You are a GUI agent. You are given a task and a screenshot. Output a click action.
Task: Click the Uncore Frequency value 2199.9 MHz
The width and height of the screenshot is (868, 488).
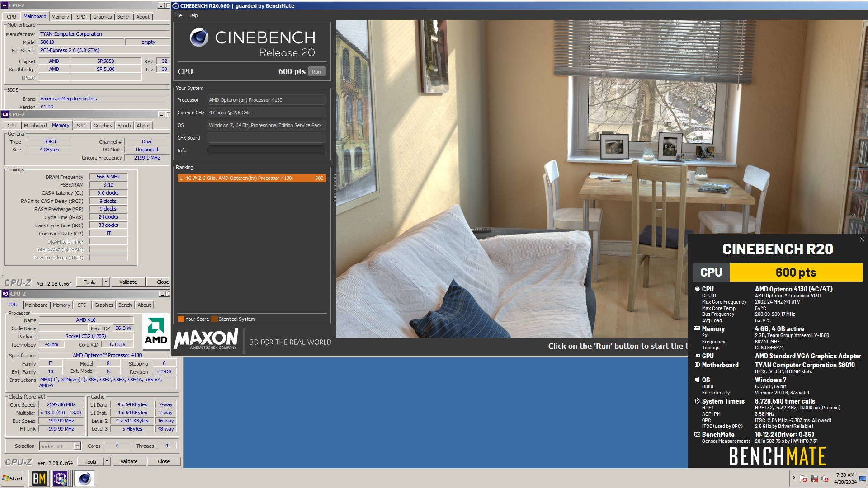tap(147, 158)
